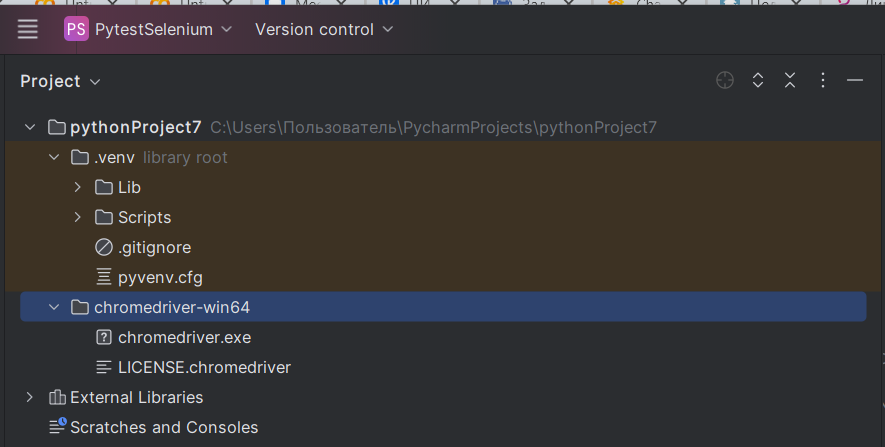Click the chromedriver.exe unknown-file icon
The width and height of the screenshot is (885, 447).
104,337
